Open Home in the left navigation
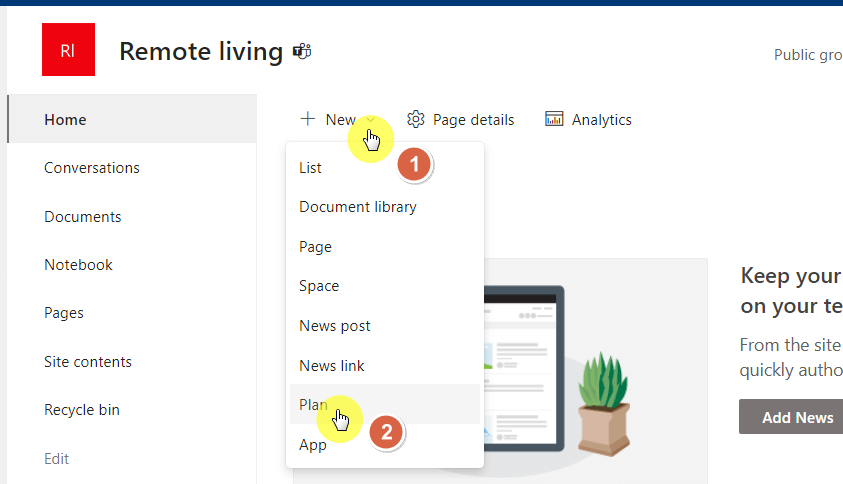The height and width of the screenshot is (484, 843). (132, 119)
